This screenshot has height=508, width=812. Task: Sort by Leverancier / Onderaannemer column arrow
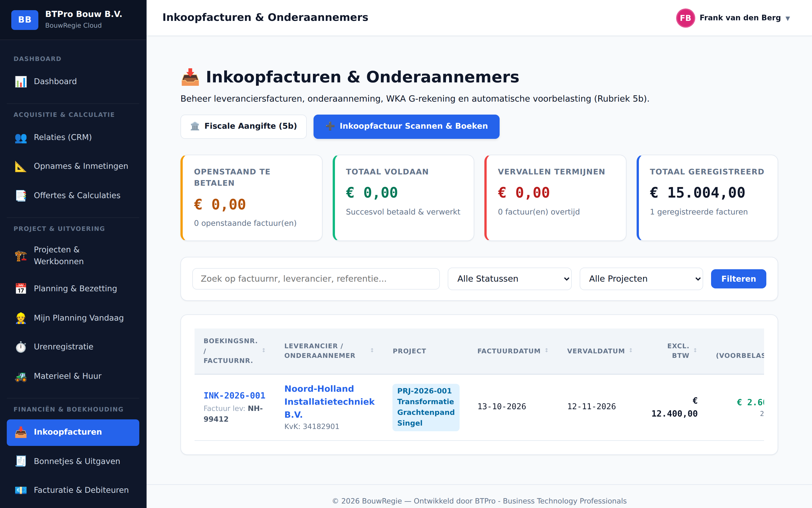click(x=372, y=351)
